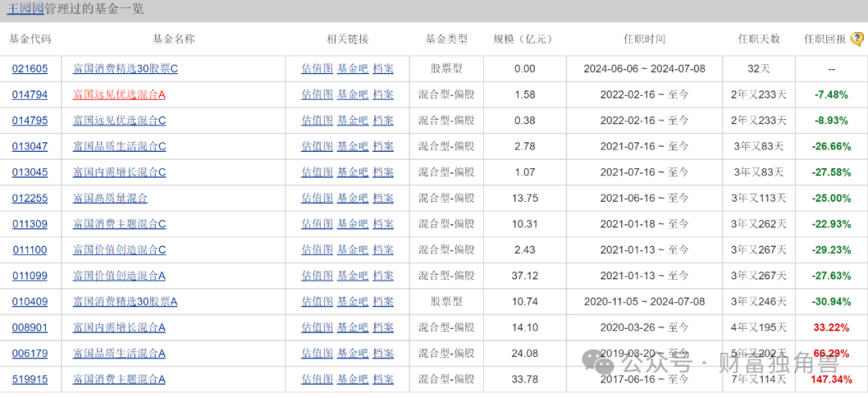The height and width of the screenshot is (398, 868).
Task: Select the 37.12 scale value
Action: click(525, 276)
